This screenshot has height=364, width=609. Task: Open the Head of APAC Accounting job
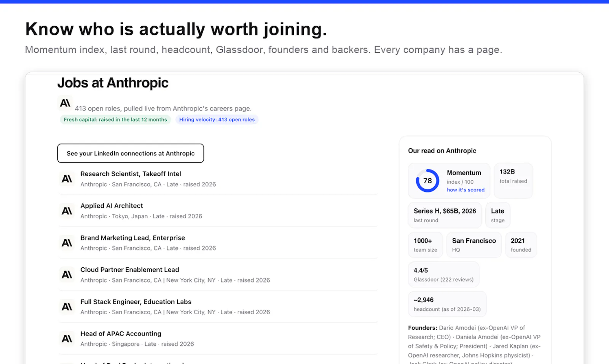point(121,334)
